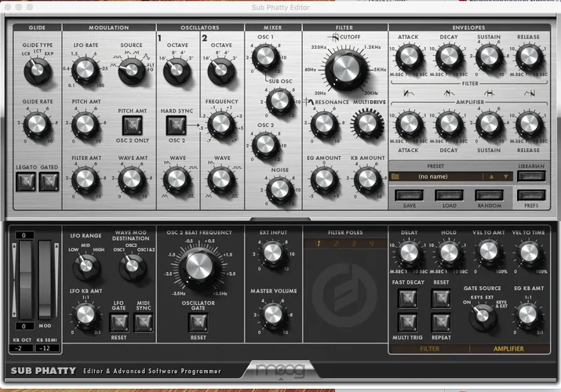Click the mixer OSC 2 level knob
Screen dimensions: 561x392
click(265, 145)
